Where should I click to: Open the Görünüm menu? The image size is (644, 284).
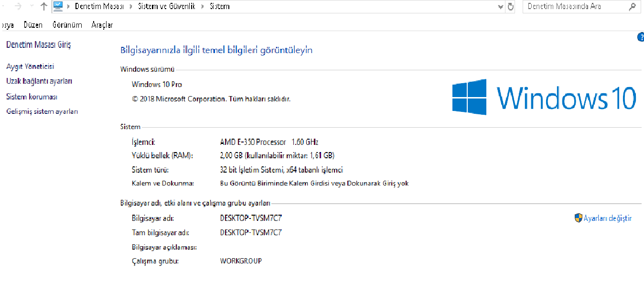[x=67, y=25]
